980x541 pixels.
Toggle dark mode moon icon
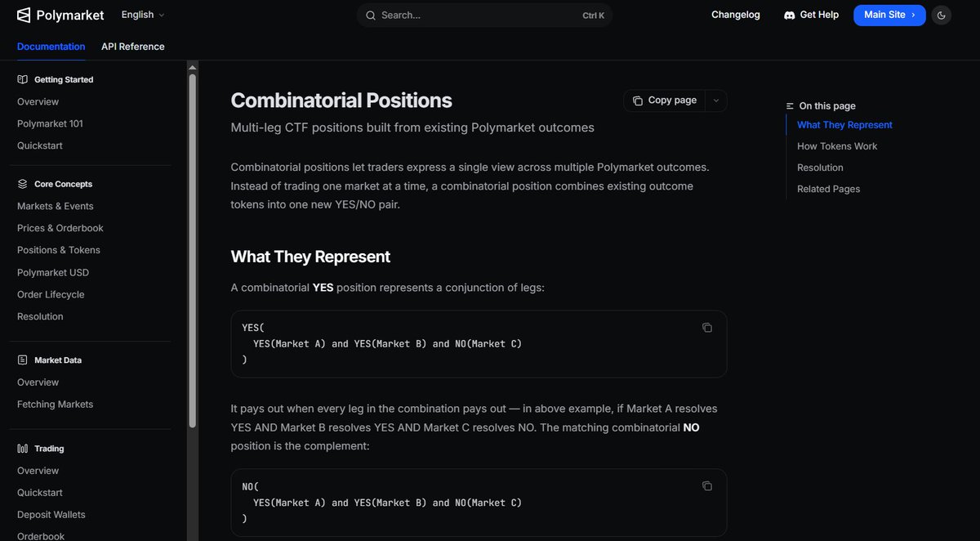[x=942, y=15]
